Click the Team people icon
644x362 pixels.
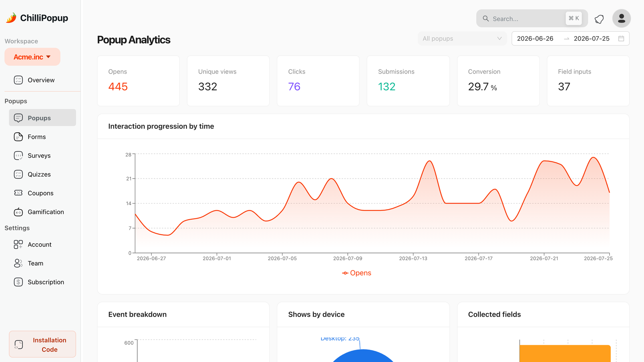(x=19, y=263)
